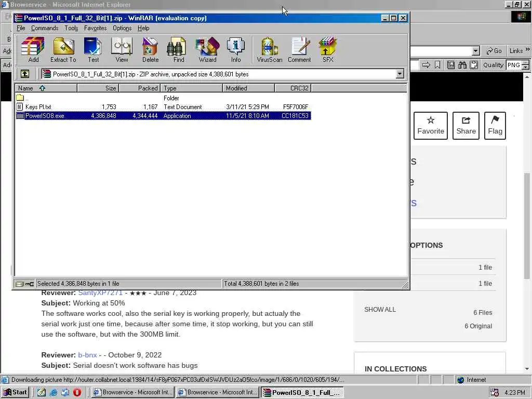The height and width of the screenshot is (399, 532).
Task: Select the PowerISO8.exe file row
Action: (163, 116)
